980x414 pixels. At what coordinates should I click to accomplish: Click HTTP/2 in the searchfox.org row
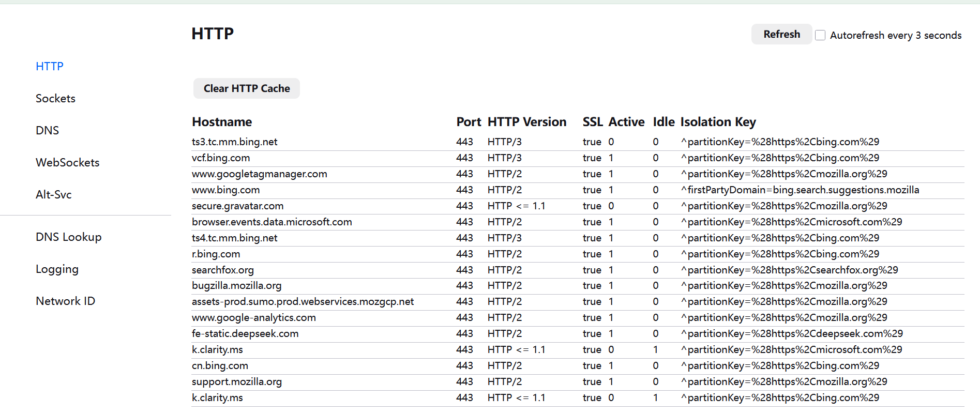click(504, 270)
